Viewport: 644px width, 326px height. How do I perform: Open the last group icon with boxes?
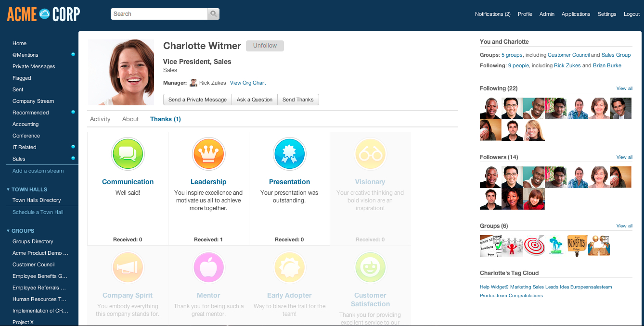(599, 245)
